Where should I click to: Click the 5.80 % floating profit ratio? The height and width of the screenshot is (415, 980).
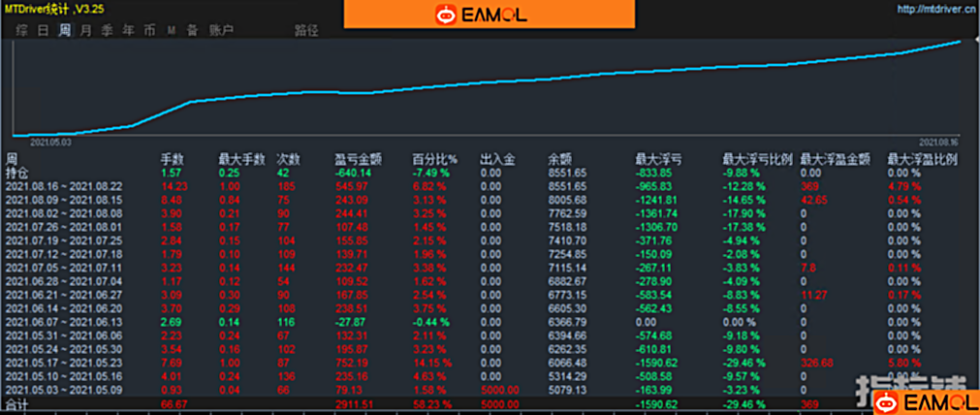coord(904,363)
